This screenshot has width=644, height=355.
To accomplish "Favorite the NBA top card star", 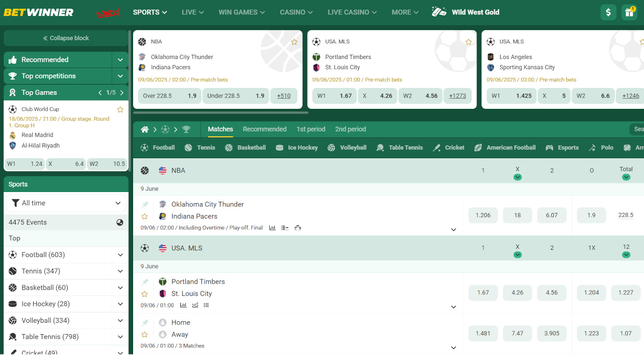I will pyautogui.click(x=294, y=42).
